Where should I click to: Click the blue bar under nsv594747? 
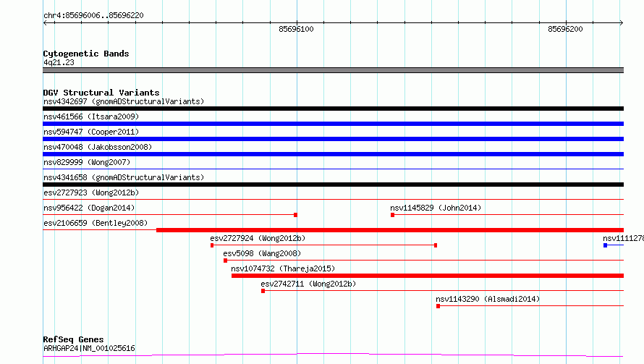tap(333, 139)
